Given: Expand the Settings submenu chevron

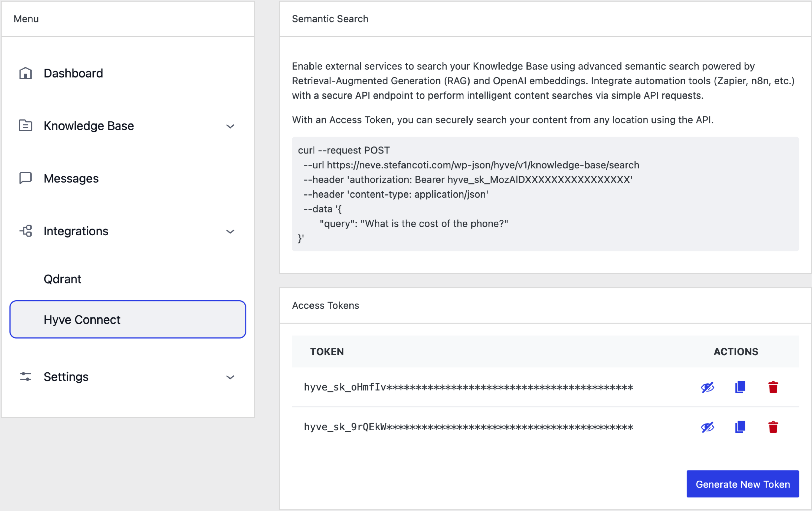Looking at the screenshot, I should (230, 377).
